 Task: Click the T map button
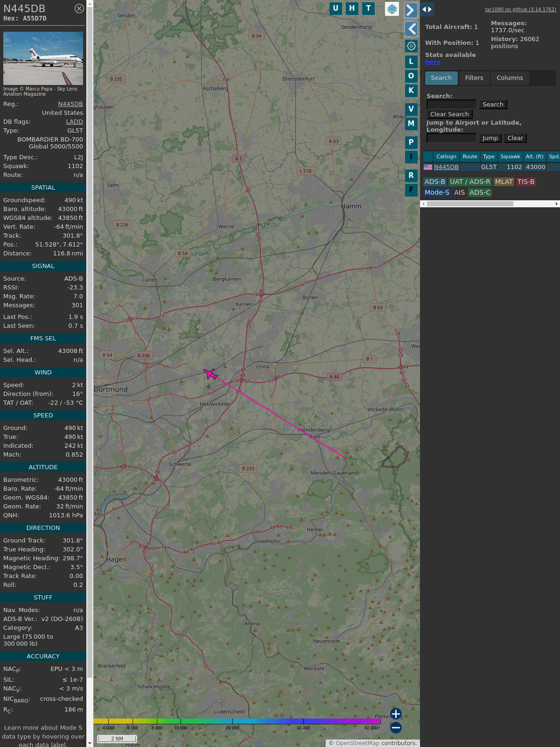(368, 8)
